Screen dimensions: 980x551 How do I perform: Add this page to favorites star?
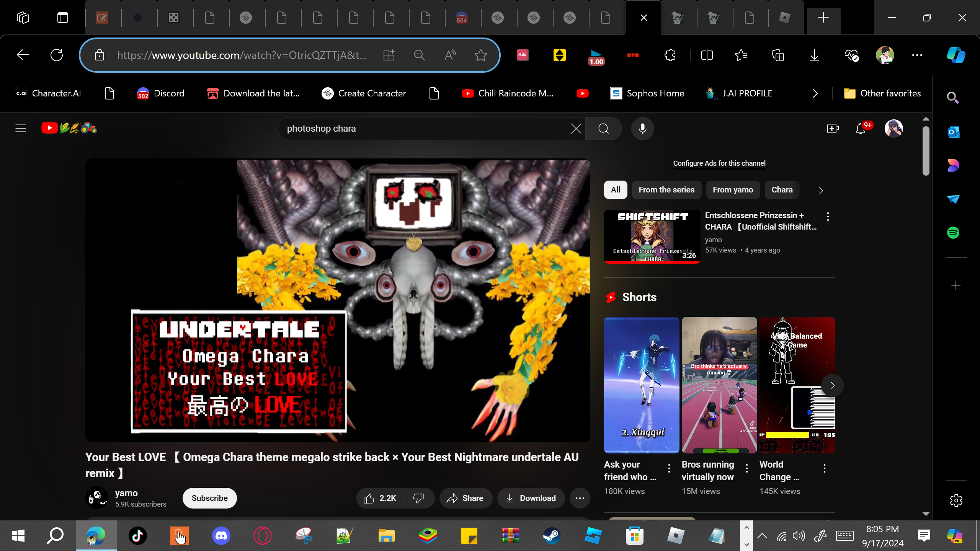[480, 55]
